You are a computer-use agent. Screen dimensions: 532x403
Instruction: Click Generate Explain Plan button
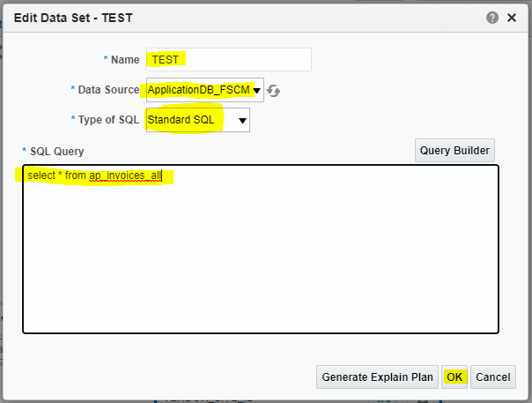point(377,377)
